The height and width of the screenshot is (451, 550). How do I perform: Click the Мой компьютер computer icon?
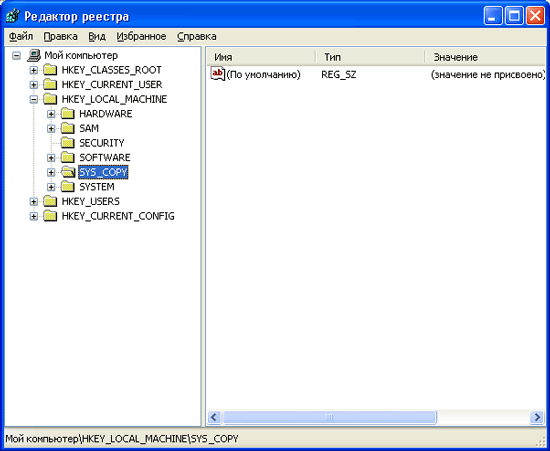tap(34, 55)
